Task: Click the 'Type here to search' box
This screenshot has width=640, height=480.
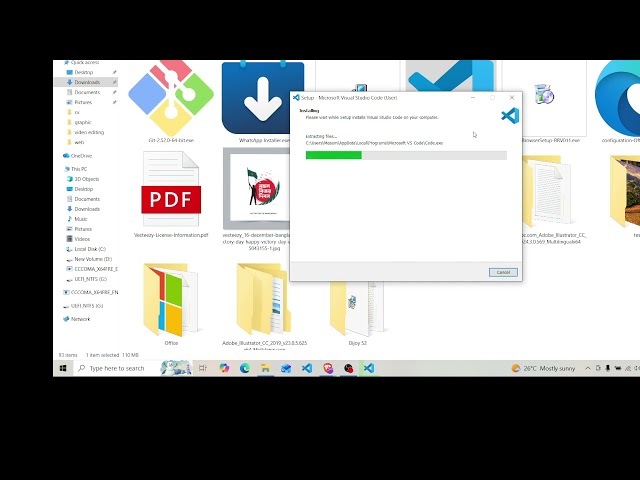Action: (x=117, y=368)
